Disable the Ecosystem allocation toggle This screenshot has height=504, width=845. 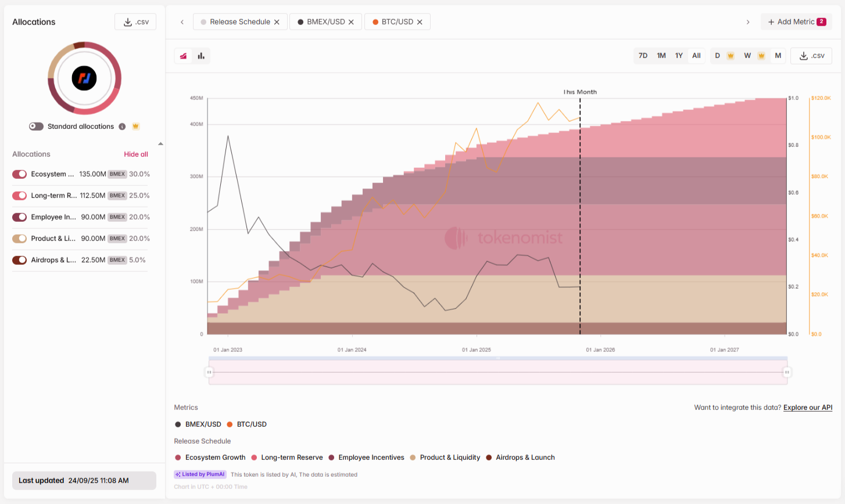point(20,174)
